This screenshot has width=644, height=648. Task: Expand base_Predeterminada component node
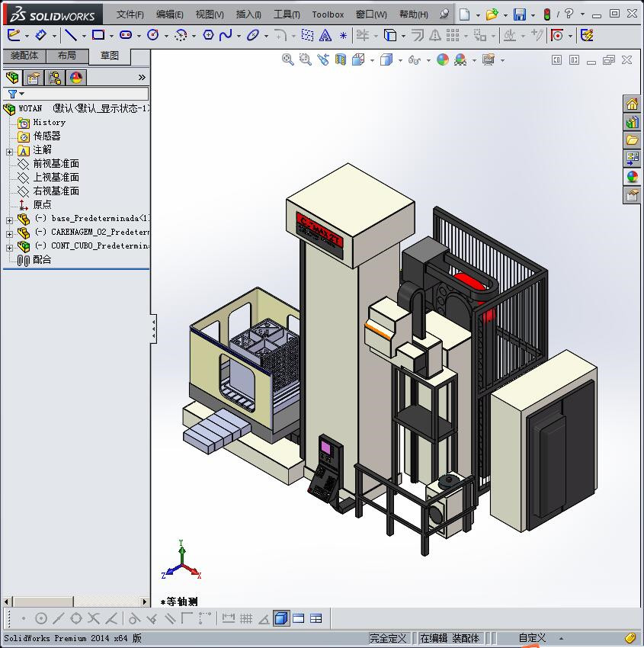tap(9, 220)
